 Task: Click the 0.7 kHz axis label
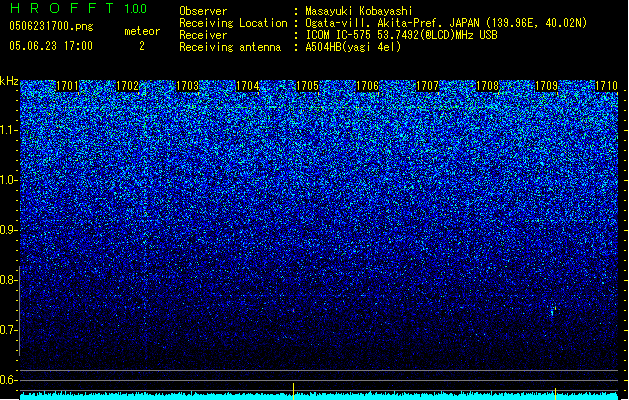click(x=8, y=330)
